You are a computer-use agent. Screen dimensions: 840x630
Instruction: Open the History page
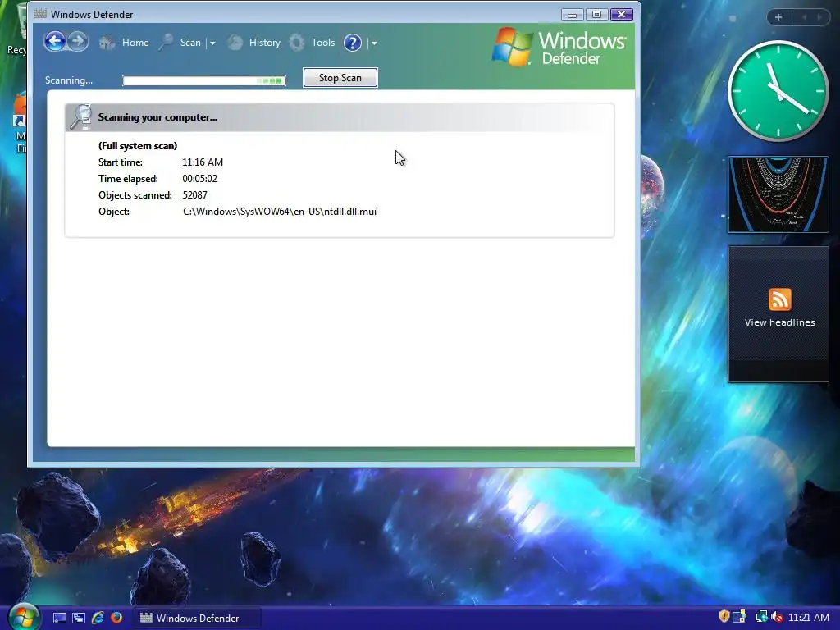[254, 43]
